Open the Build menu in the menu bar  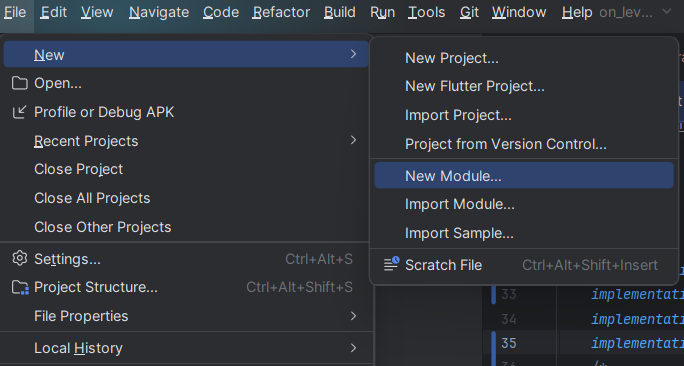click(340, 12)
